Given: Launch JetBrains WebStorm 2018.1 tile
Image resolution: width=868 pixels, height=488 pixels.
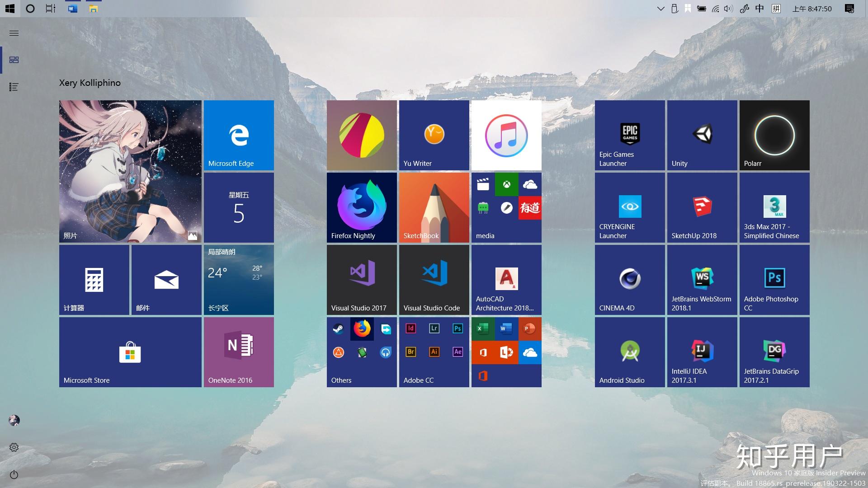Looking at the screenshot, I should pyautogui.click(x=702, y=280).
